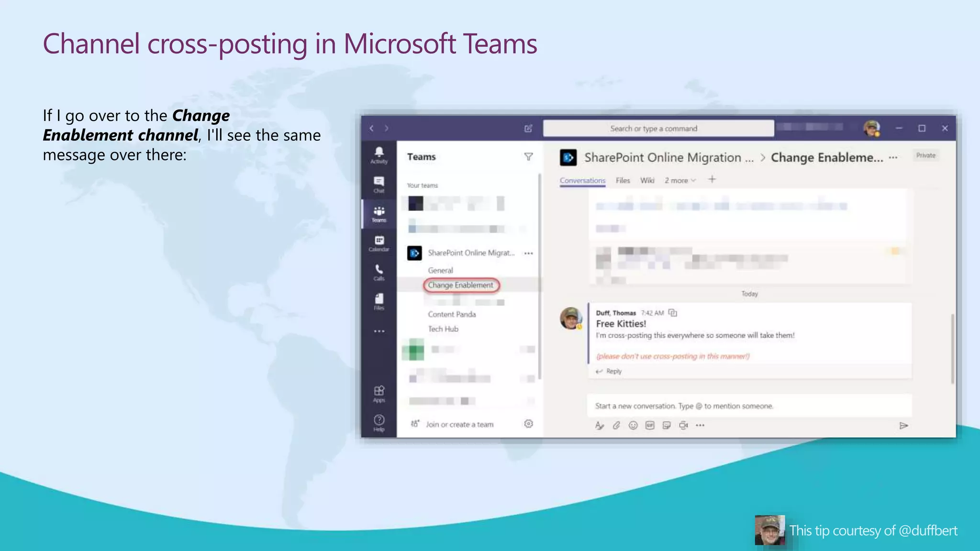The image size is (980, 551).
Task: Add a new tab to channel
Action: (712, 179)
